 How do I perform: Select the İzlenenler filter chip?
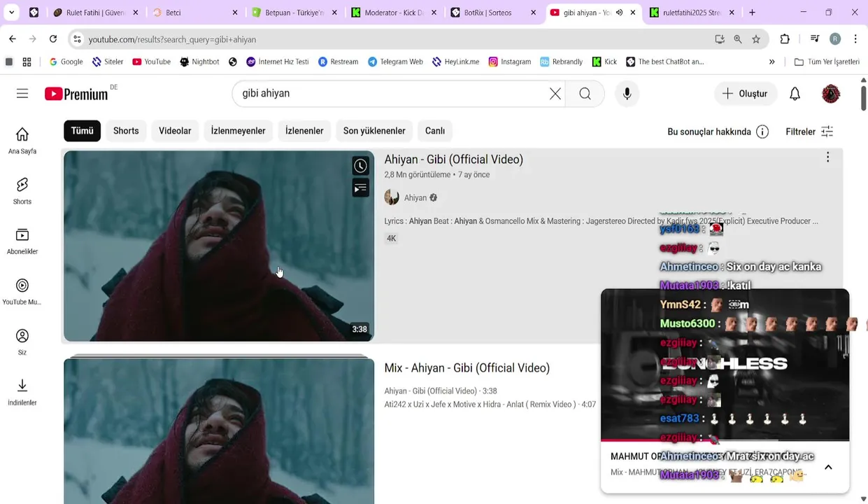[304, 131]
